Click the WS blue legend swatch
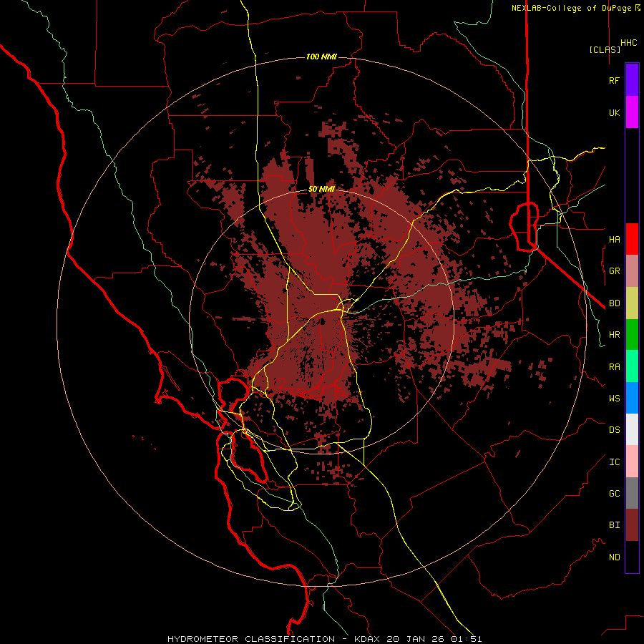This screenshot has width=644, height=644. [x=632, y=398]
